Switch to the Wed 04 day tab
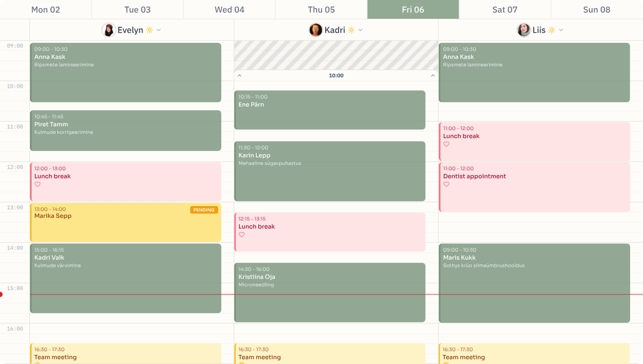 229,10
